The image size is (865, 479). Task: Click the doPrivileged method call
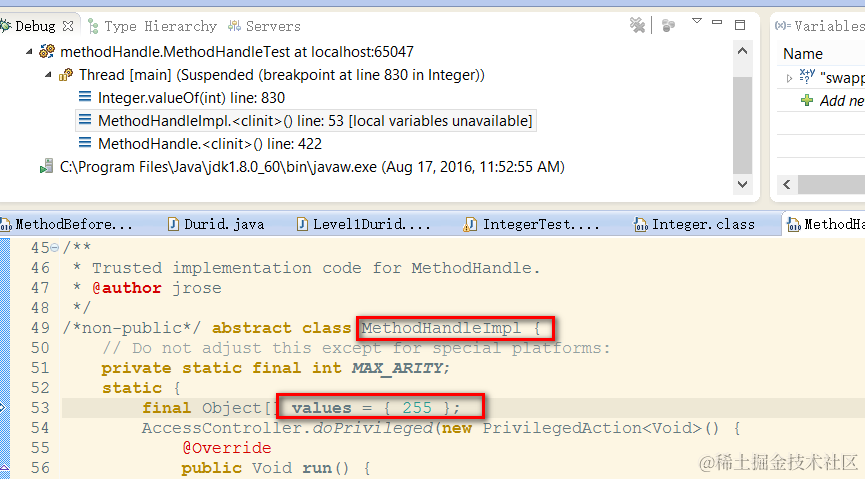[373, 428]
